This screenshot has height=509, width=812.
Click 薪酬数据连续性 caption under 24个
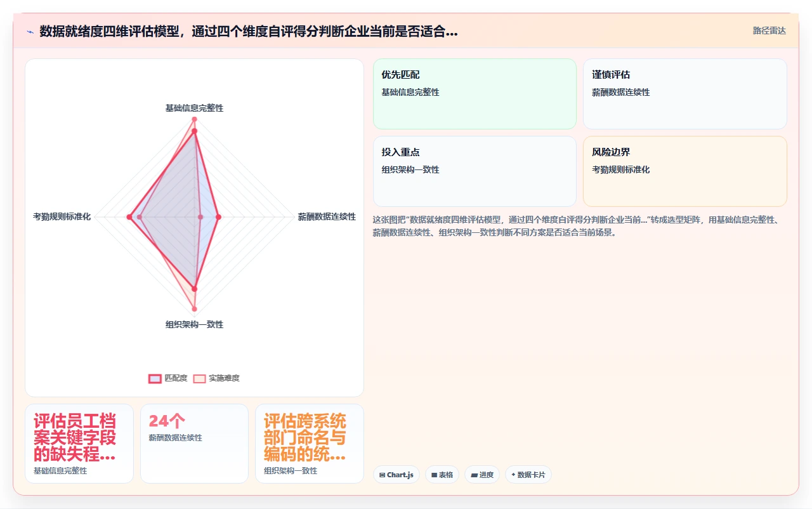[176, 438]
